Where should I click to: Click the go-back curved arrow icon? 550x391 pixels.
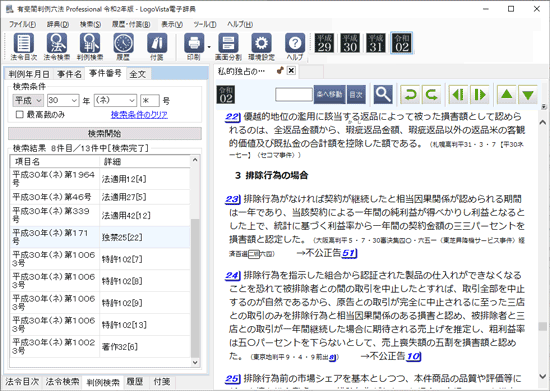(410, 94)
